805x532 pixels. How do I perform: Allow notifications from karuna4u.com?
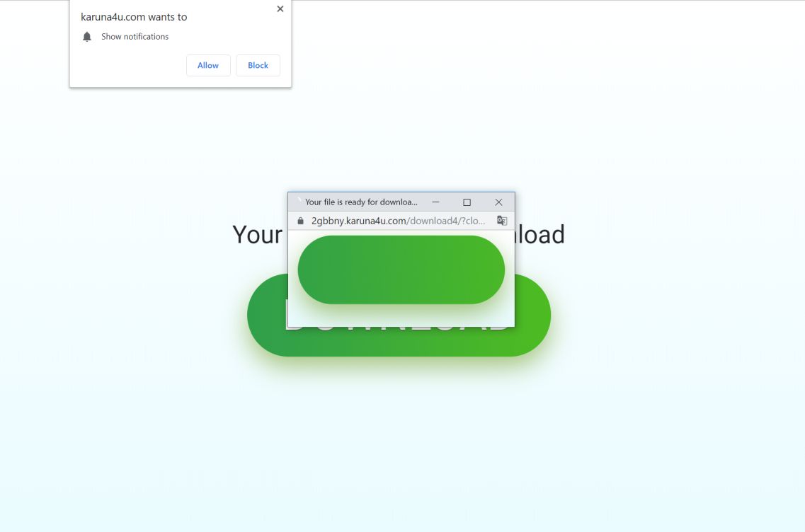click(208, 65)
